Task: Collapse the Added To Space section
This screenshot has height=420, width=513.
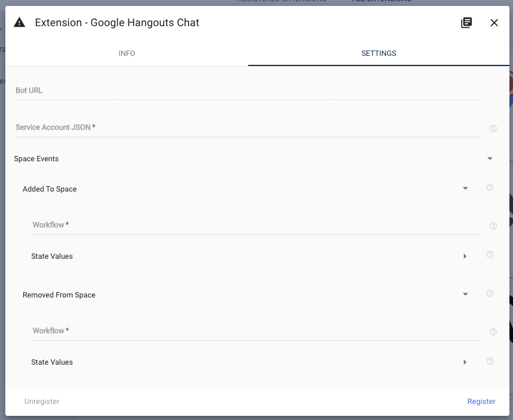Action: click(x=465, y=189)
